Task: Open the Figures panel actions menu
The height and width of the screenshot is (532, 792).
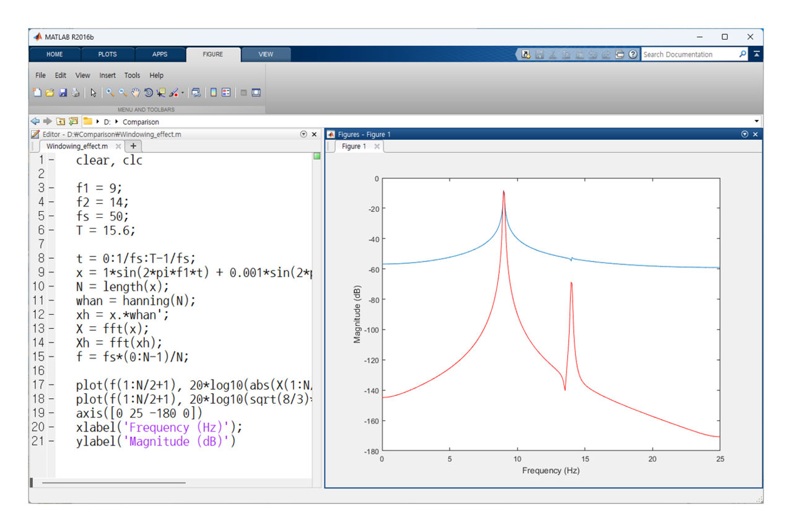Action: click(x=744, y=134)
